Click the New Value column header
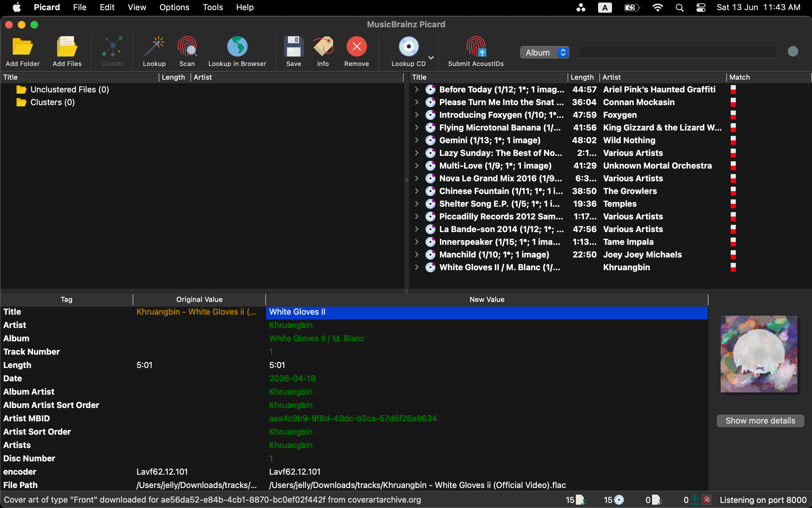Screen dimensions: 812x508 [487, 299]
